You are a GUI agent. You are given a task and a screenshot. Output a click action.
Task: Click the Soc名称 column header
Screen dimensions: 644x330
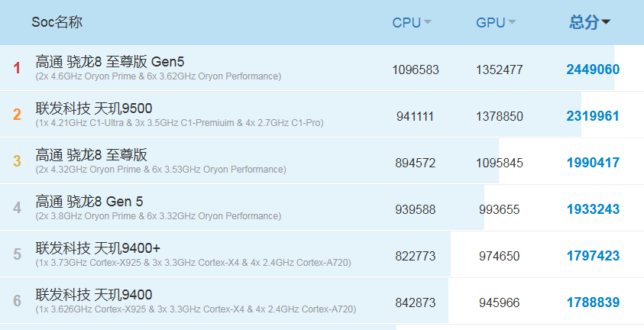click(57, 21)
